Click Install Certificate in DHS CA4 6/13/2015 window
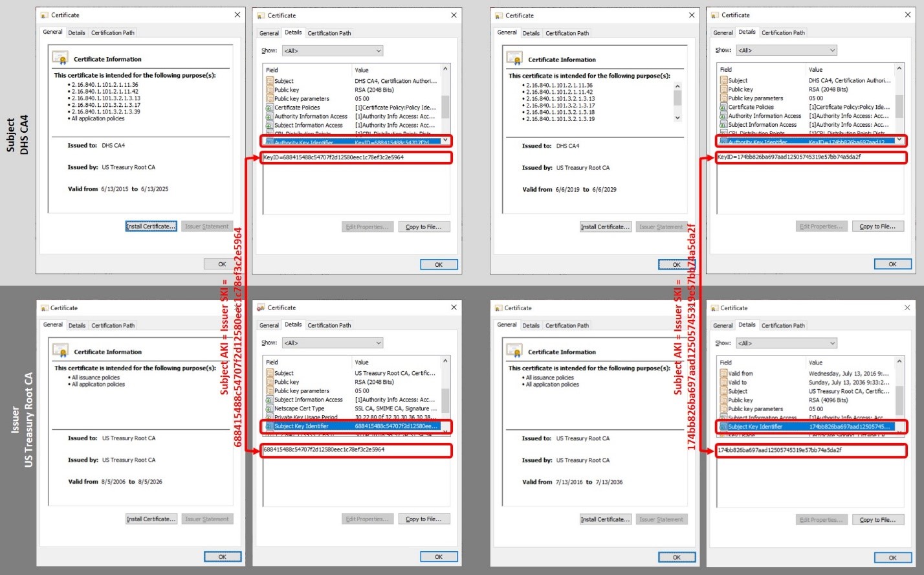 (x=151, y=227)
